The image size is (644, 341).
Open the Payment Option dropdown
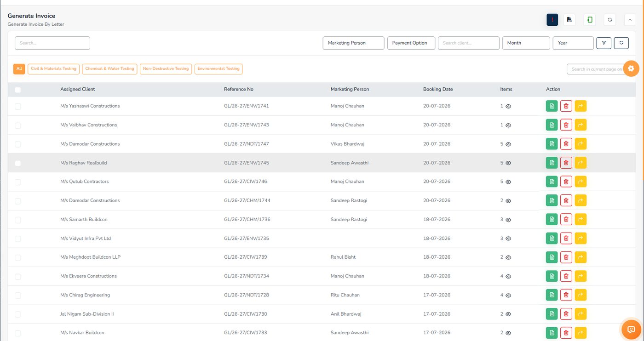tap(411, 43)
